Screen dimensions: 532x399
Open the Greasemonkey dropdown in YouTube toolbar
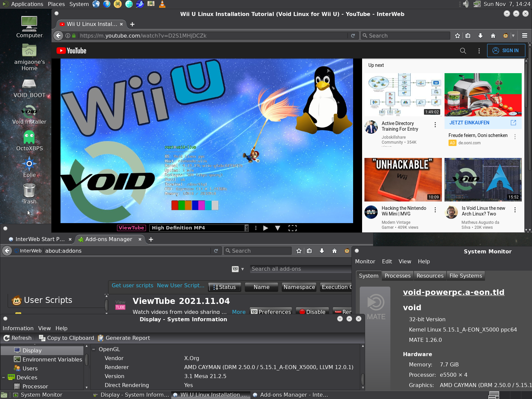pos(513,36)
